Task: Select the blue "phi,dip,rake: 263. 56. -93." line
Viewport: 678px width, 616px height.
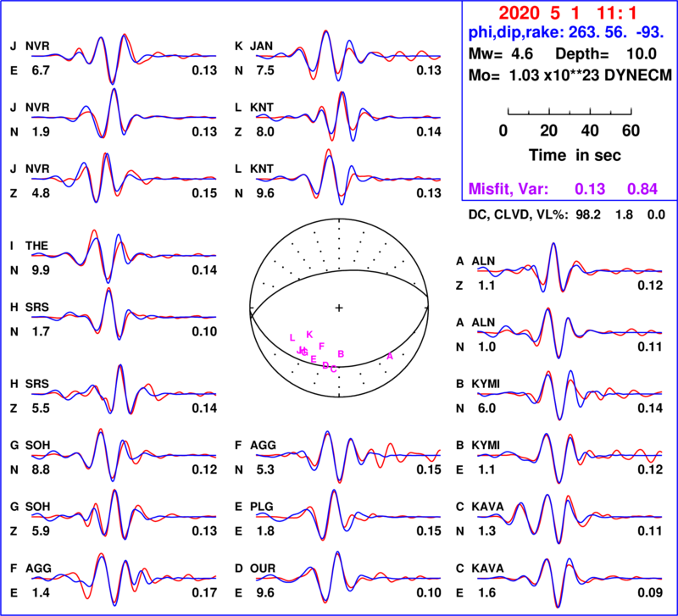Action: point(566,32)
